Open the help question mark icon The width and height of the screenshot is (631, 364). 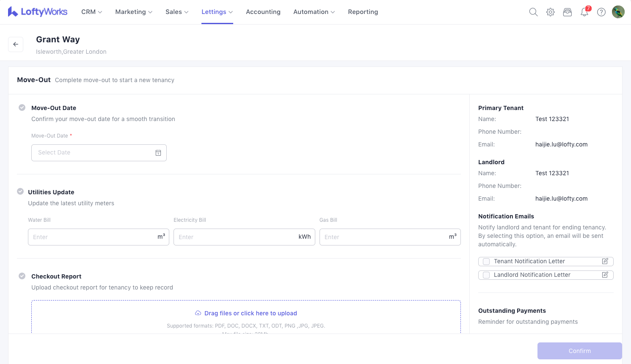click(x=601, y=12)
